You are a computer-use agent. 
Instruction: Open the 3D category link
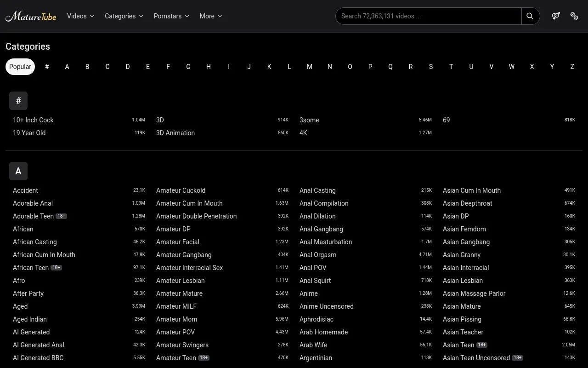pyautogui.click(x=160, y=120)
